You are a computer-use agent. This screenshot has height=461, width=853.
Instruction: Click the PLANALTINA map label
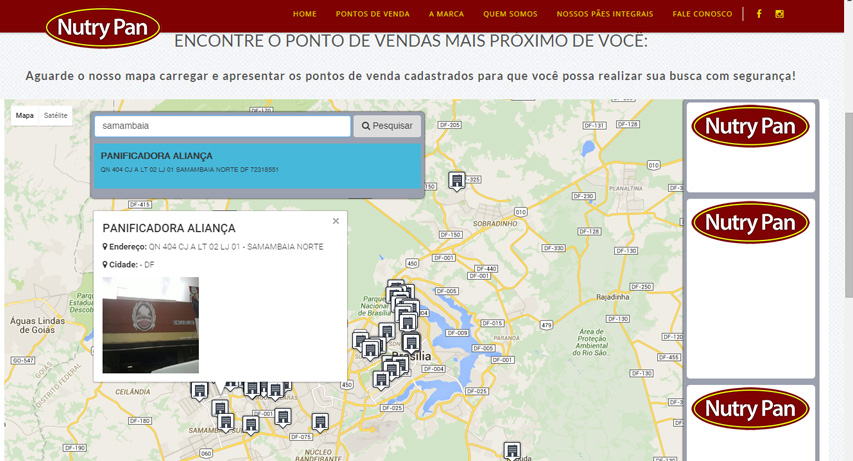pyautogui.click(x=626, y=188)
